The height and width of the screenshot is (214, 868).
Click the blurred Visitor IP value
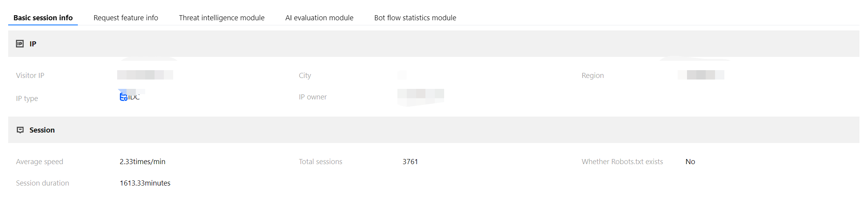pos(145,75)
